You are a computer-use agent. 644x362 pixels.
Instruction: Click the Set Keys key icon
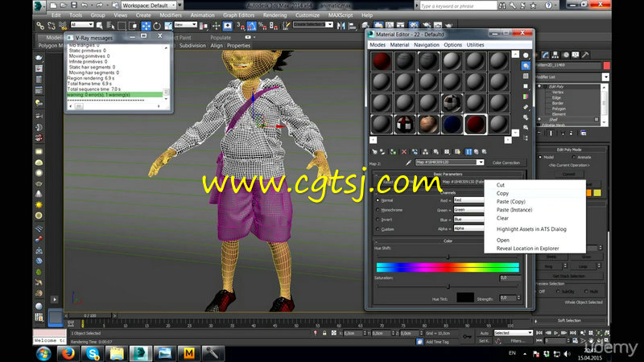click(x=468, y=336)
